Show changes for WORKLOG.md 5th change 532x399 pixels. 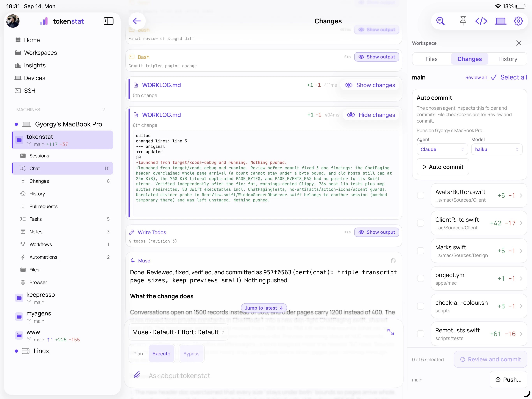(370, 85)
